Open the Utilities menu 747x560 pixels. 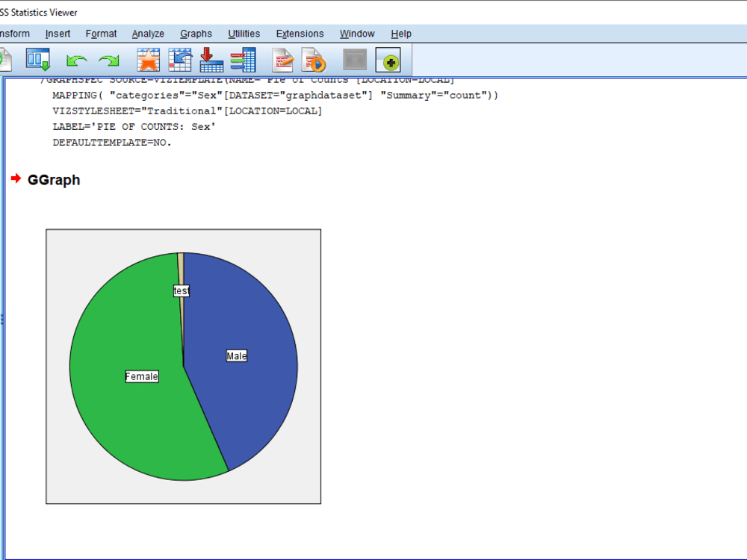pyautogui.click(x=244, y=34)
